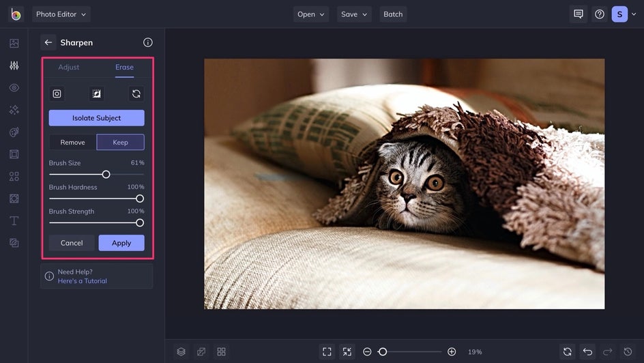644x363 pixels.
Task: Click the reset all icon in bottom bar
Action: tap(568, 352)
